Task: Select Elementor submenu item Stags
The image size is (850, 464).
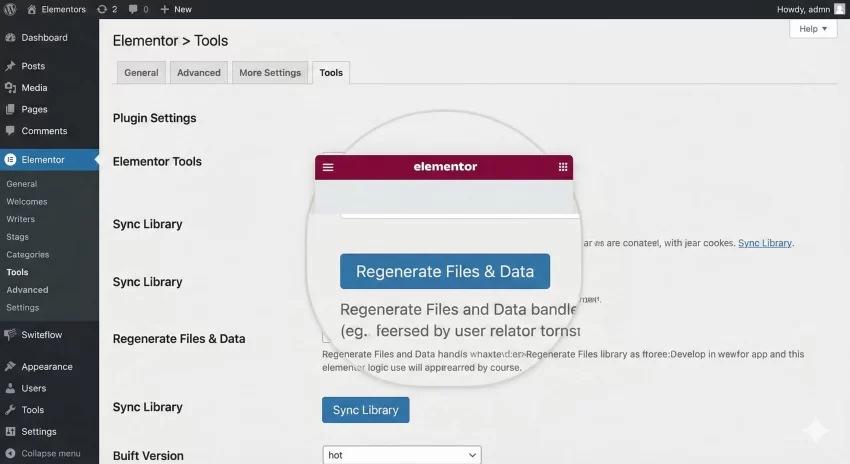Action: 17,237
